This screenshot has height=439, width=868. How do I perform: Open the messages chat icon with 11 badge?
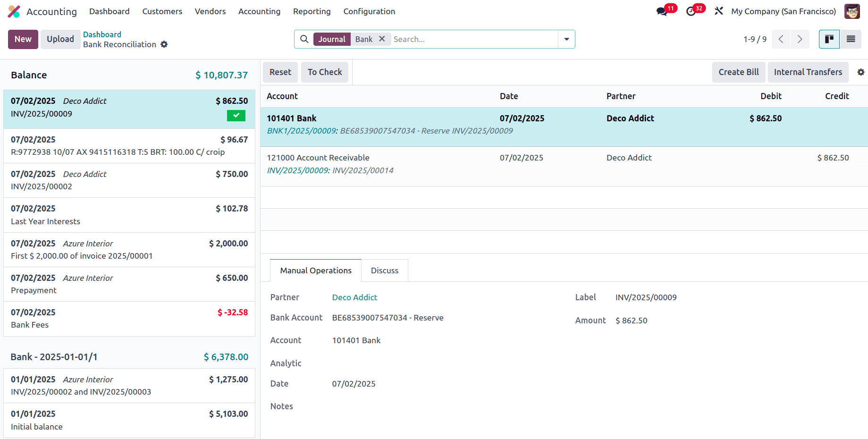(x=662, y=11)
